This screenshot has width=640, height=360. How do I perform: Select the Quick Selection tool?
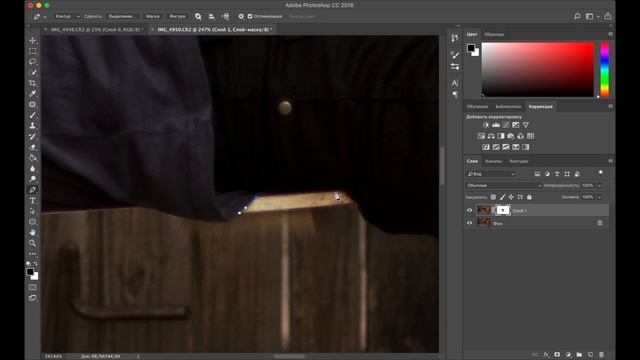(x=32, y=73)
